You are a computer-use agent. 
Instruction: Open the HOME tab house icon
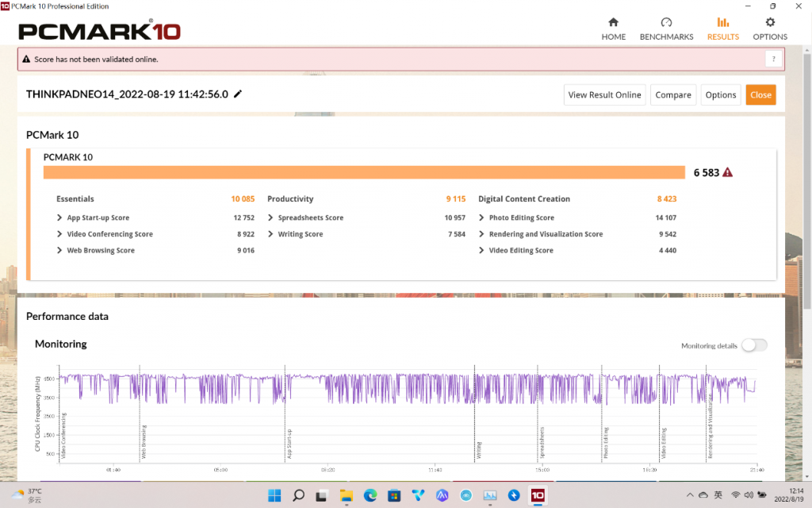(x=613, y=23)
